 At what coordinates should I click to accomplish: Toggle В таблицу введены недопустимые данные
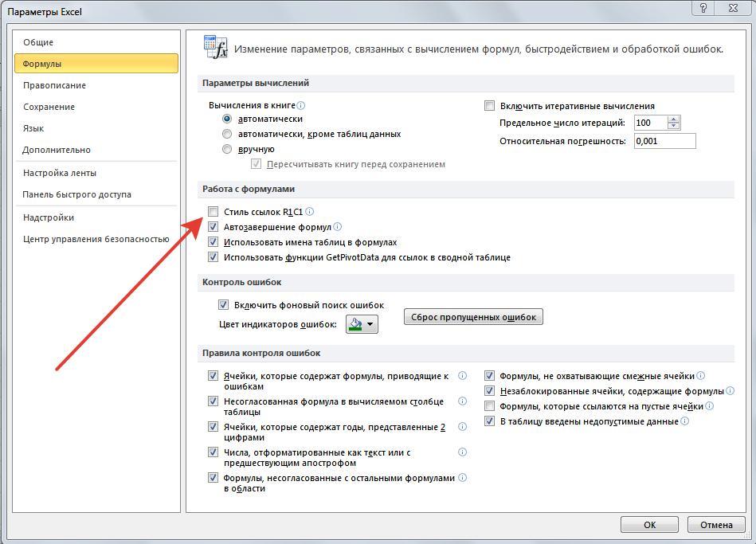click(489, 421)
